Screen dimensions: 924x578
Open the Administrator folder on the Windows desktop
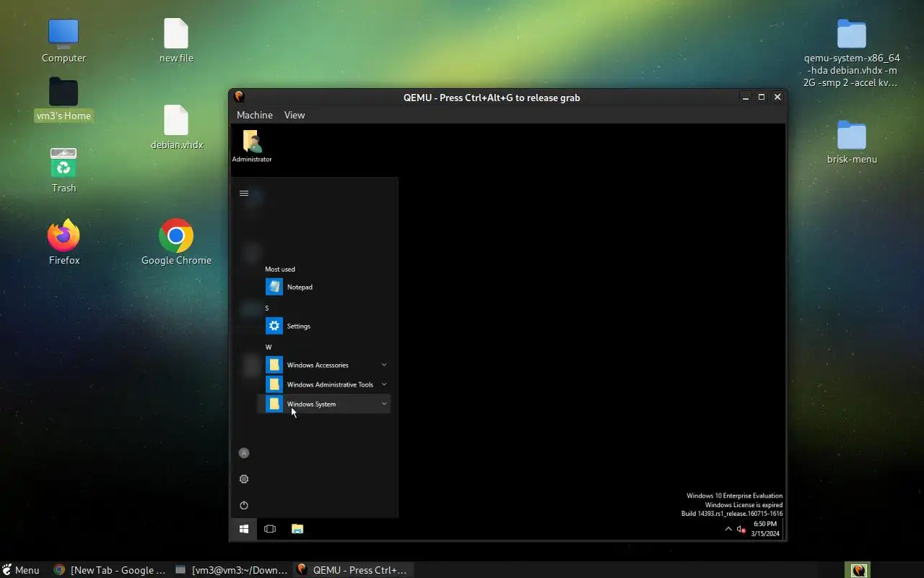click(x=252, y=146)
